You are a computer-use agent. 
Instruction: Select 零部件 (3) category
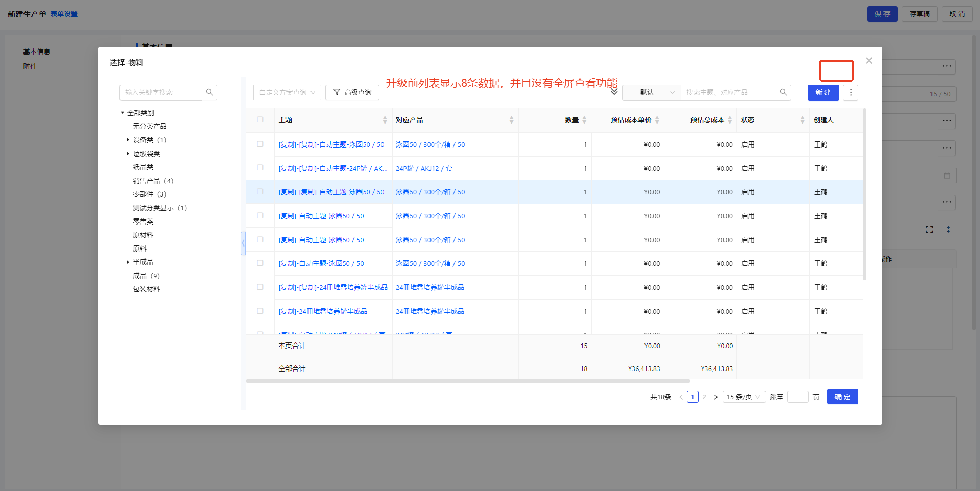click(150, 194)
